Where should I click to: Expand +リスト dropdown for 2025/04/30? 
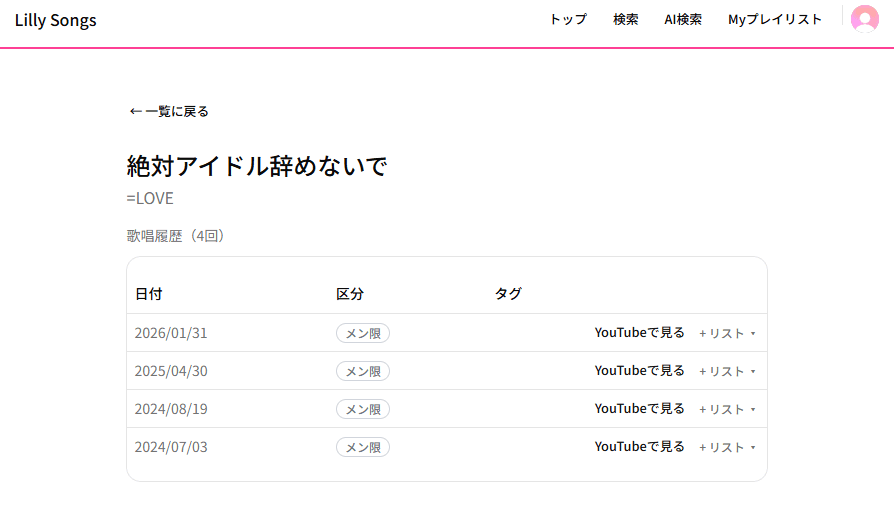click(x=727, y=371)
